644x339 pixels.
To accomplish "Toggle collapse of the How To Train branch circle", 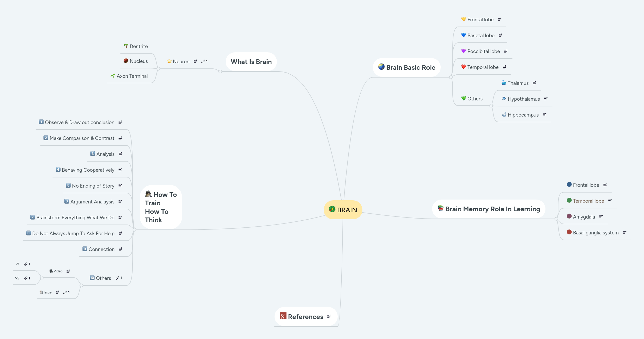I will 134,230.
